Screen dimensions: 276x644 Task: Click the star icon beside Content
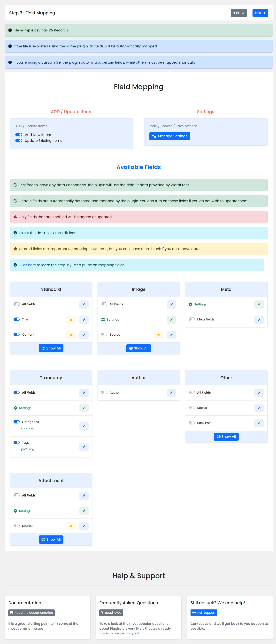pos(71,335)
